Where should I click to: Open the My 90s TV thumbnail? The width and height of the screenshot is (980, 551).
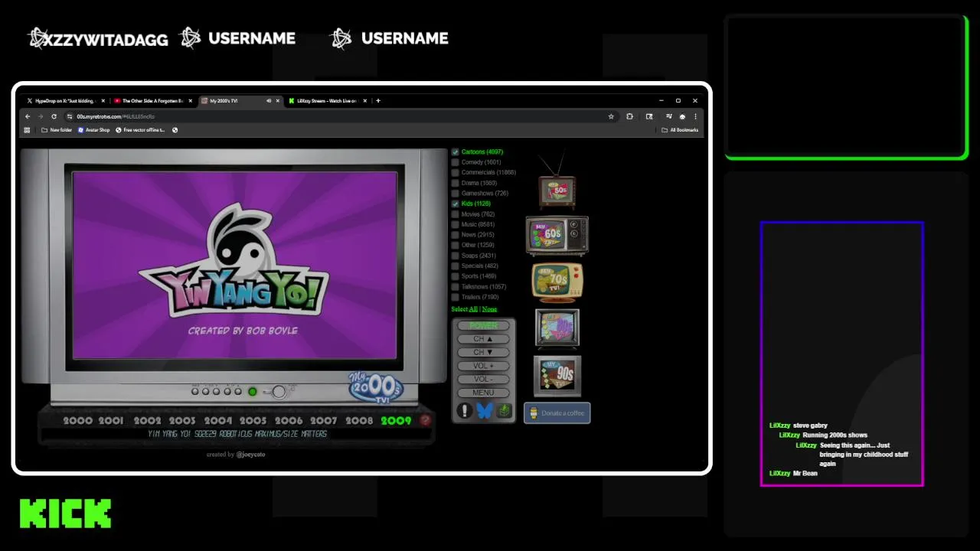557,375
